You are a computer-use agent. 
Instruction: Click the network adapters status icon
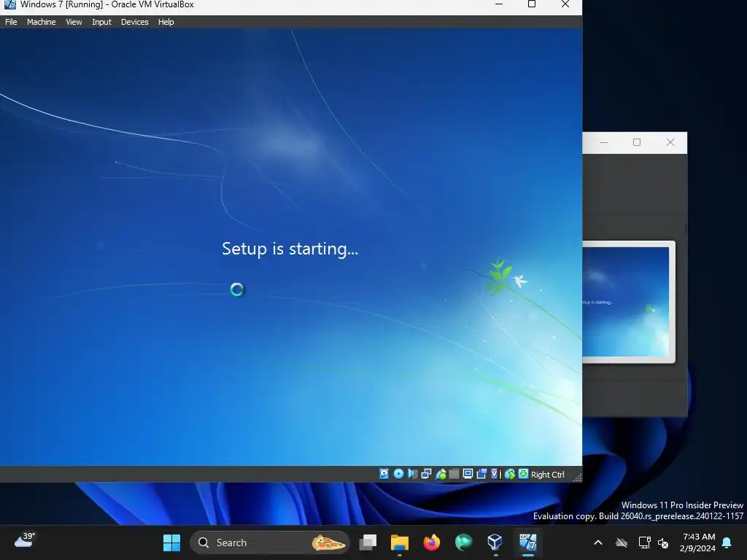(426, 474)
